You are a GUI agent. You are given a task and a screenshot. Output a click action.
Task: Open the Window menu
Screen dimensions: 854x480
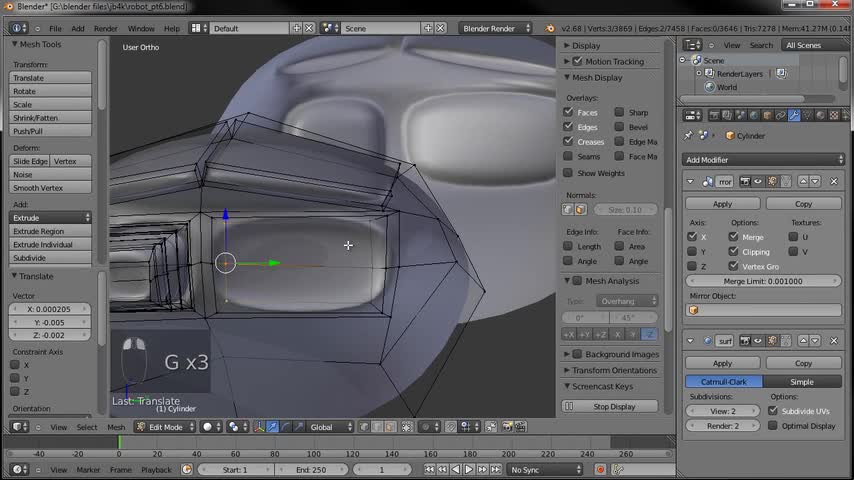[141, 28]
